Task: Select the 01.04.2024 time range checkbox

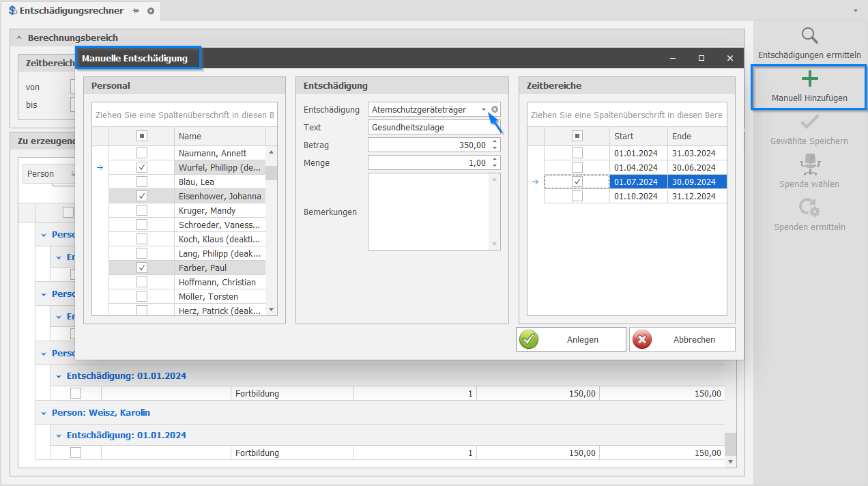Action: (577, 167)
